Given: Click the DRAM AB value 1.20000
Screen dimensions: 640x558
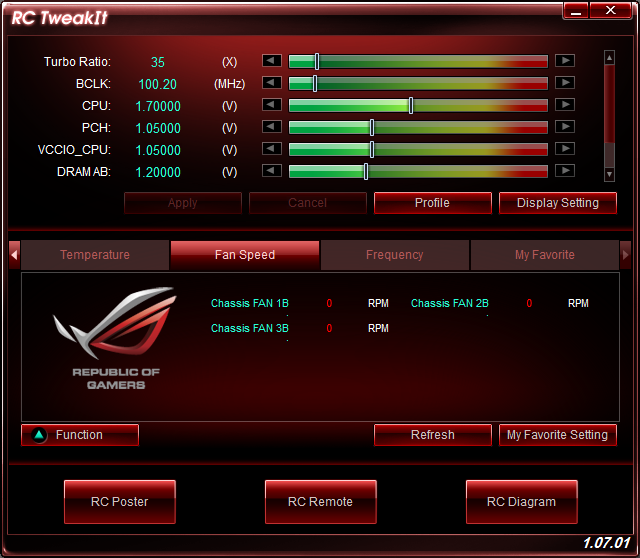Looking at the screenshot, I should pos(158,172).
